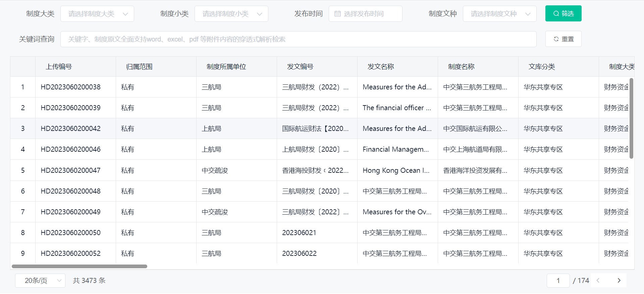Image resolution: width=644 pixels, height=294 pixels.
Task: Open the 制度大类 dropdown
Action: tap(97, 14)
